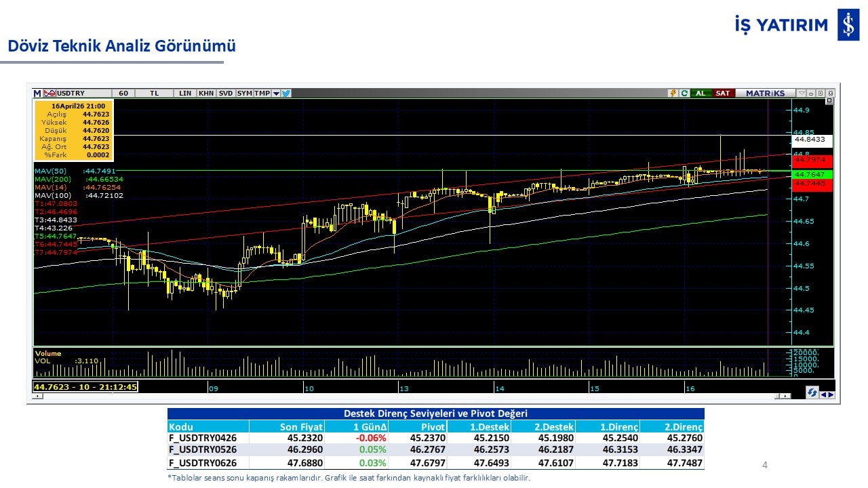Expand the dropdown arrow after TMP
Screen dimensions: 868x488
(276, 94)
